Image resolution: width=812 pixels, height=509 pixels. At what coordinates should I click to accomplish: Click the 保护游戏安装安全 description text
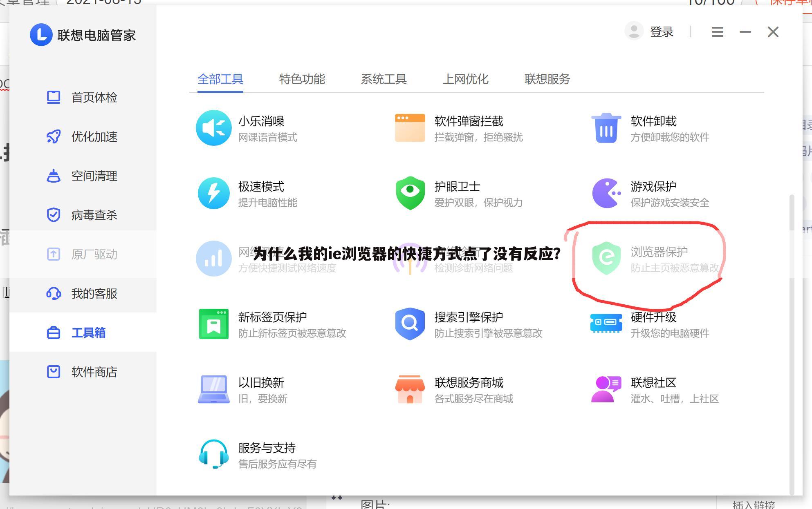point(670,203)
